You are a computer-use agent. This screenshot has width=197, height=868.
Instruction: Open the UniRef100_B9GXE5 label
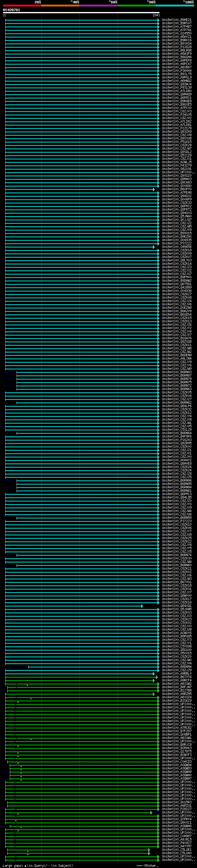click(x=177, y=105)
